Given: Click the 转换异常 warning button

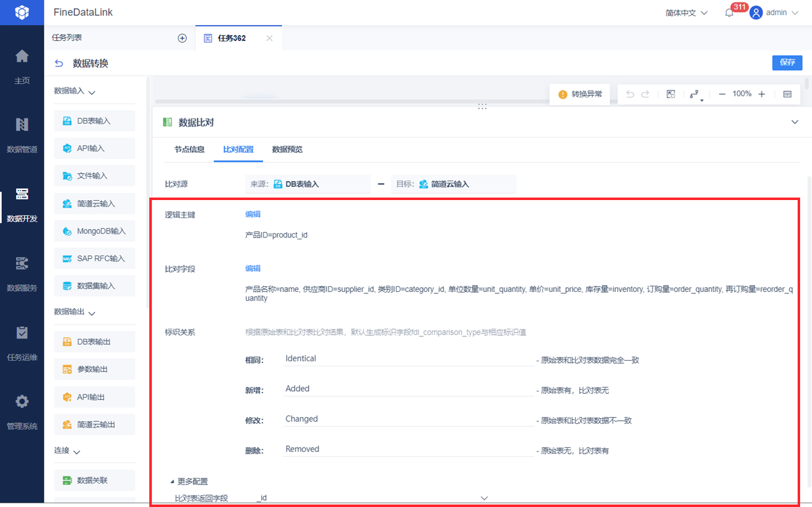Looking at the screenshot, I should click(580, 94).
